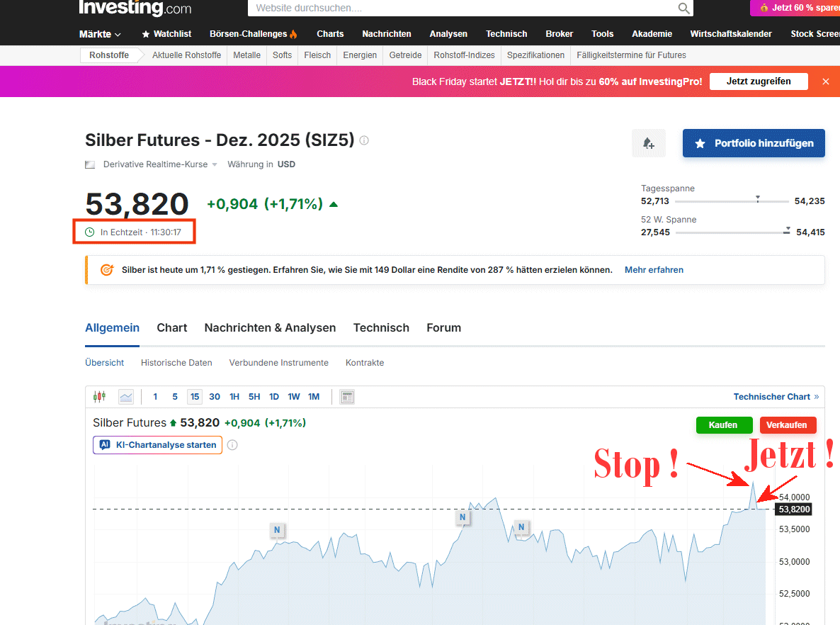Select the 30 minute interval
The height and width of the screenshot is (625, 840).
[215, 397]
